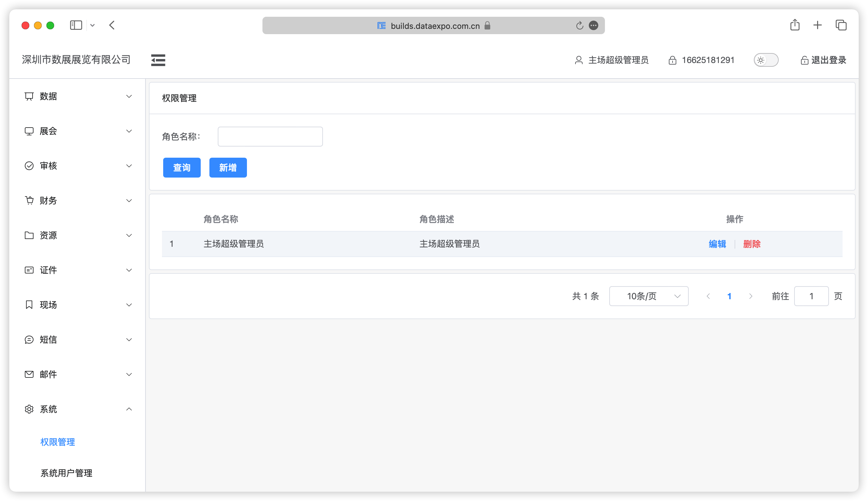Open Safari sidebar options dropdown arrow
The image size is (868, 501).
click(x=92, y=25)
